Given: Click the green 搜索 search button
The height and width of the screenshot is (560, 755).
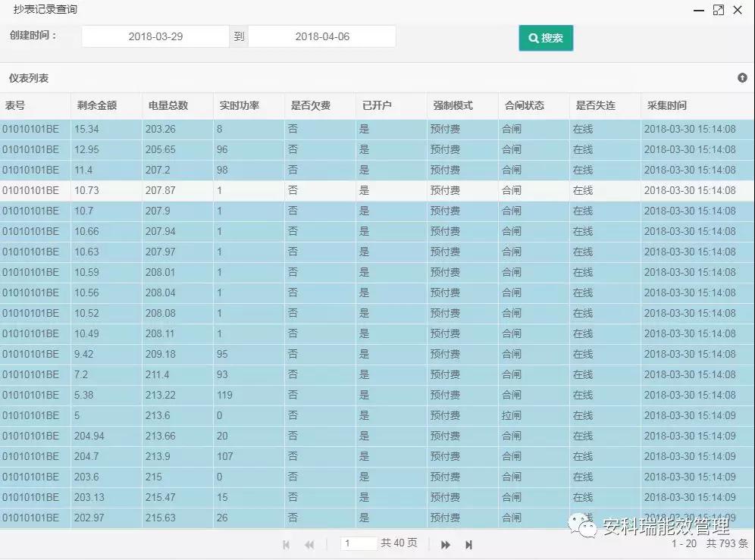Looking at the screenshot, I should tap(546, 38).
